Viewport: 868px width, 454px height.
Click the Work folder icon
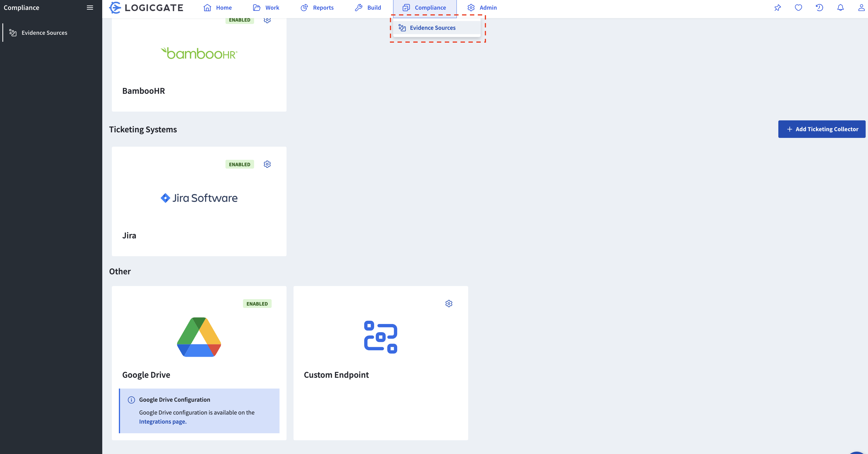coord(257,7)
